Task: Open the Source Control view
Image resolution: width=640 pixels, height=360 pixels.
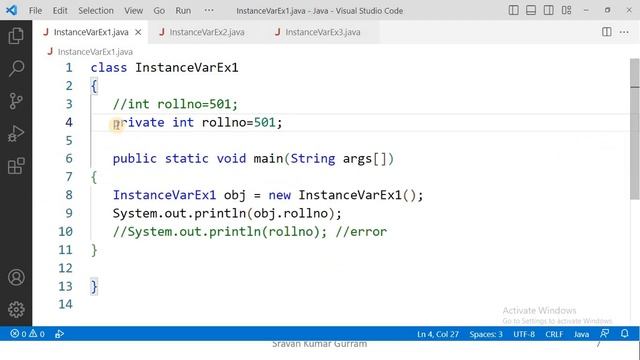Action: click(16, 101)
